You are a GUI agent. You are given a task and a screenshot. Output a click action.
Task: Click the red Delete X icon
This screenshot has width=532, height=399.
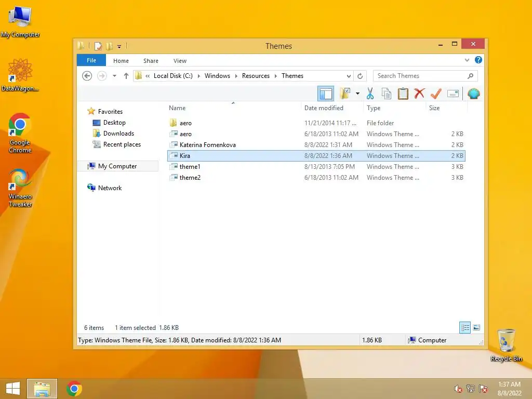coord(419,94)
